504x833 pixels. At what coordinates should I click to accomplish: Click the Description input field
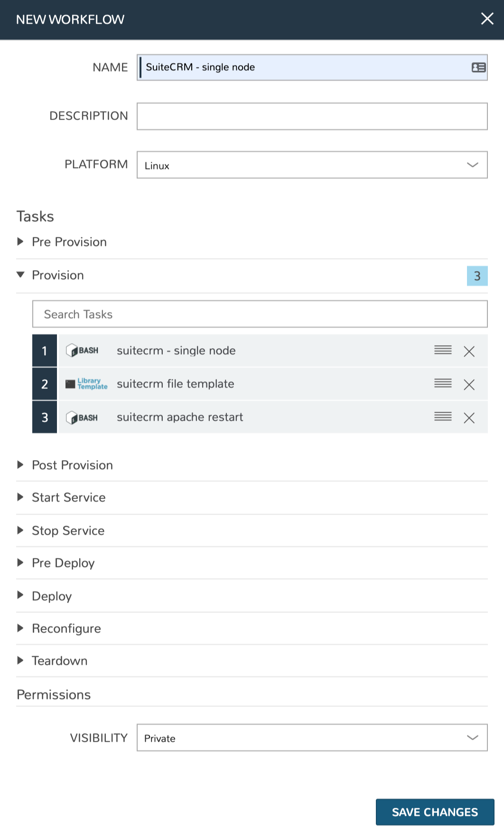[x=312, y=116]
